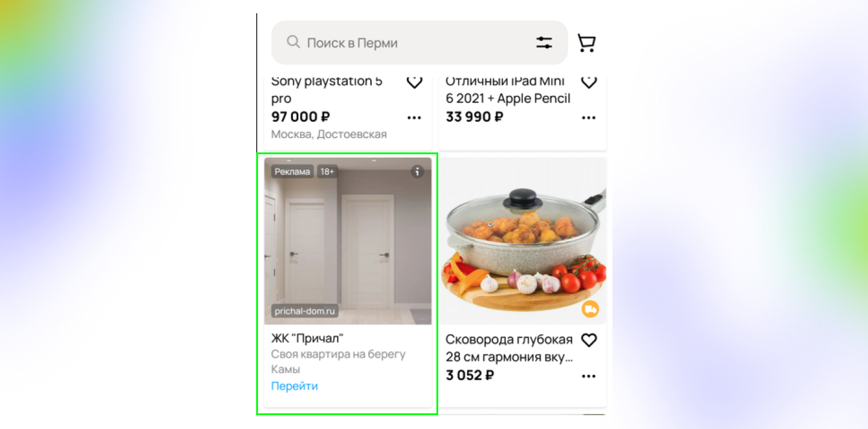The width and height of the screenshot is (868, 429).
Task: Open more options for Сковорода listing
Action: [x=588, y=377]
